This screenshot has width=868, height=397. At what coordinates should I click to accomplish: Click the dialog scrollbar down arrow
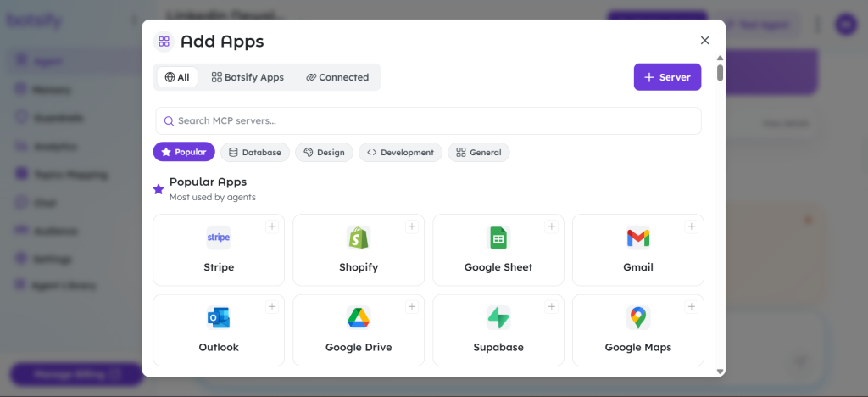721,372
